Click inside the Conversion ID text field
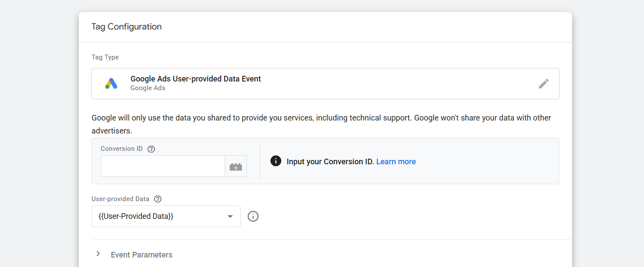This screenshot has height=267, width=644. [163, 166]
